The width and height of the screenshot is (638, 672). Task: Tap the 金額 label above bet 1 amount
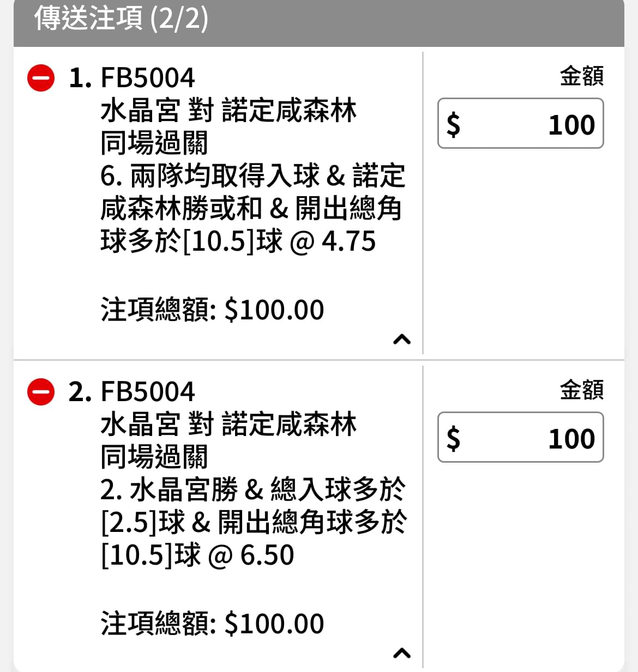[x=582, y=76]
